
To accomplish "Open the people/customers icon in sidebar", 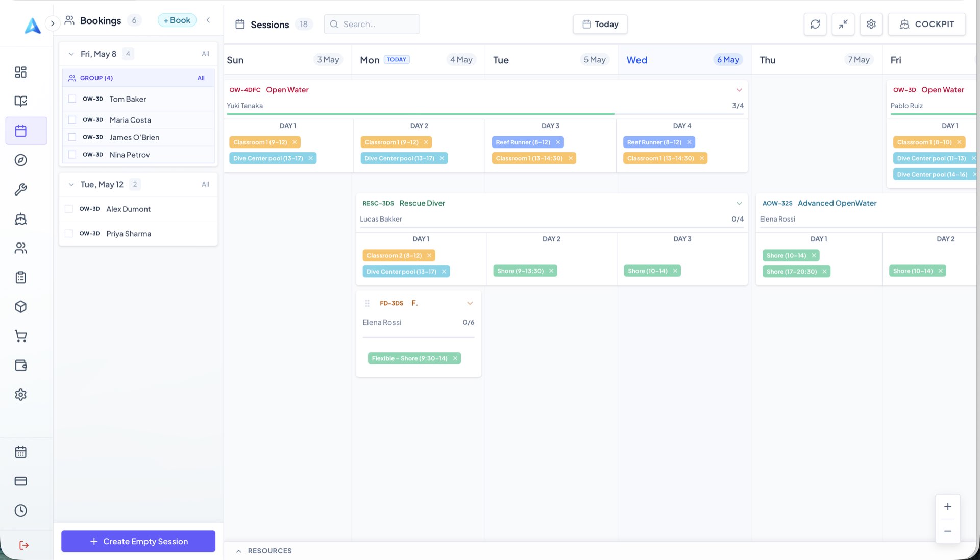I will coord(20,248).
